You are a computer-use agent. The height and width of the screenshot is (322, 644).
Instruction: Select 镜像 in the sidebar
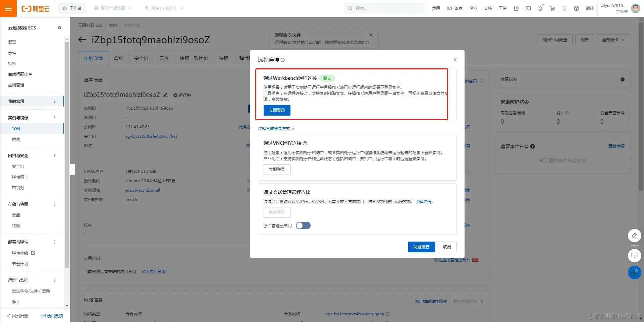click(16, 139)
